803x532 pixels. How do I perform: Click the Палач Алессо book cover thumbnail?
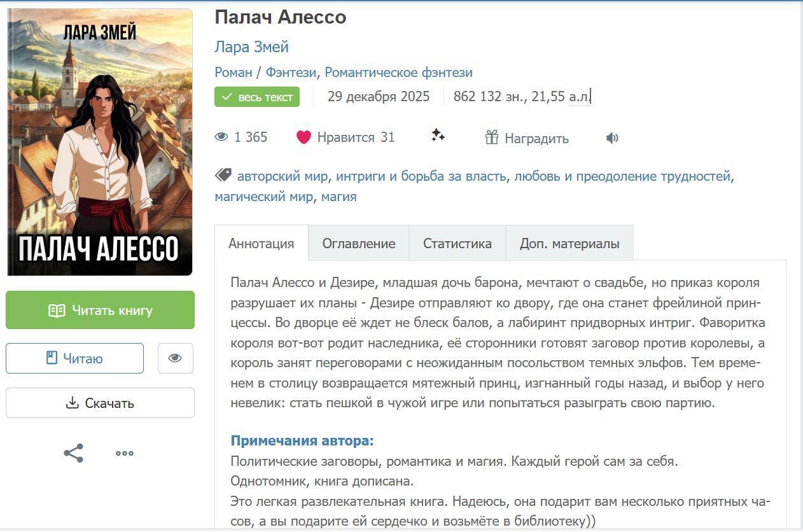click(x=100, y=142)
